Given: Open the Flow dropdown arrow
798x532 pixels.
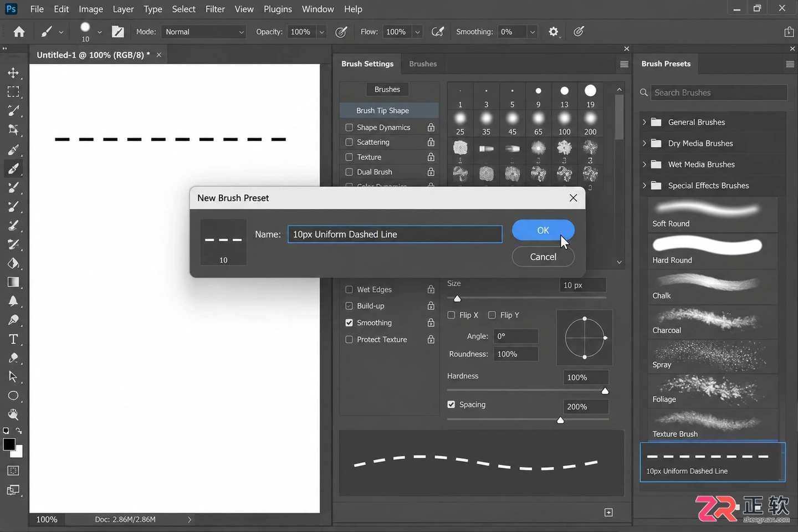Looking at the screenshot, I should pyautogui.click(x=417, y=32).
